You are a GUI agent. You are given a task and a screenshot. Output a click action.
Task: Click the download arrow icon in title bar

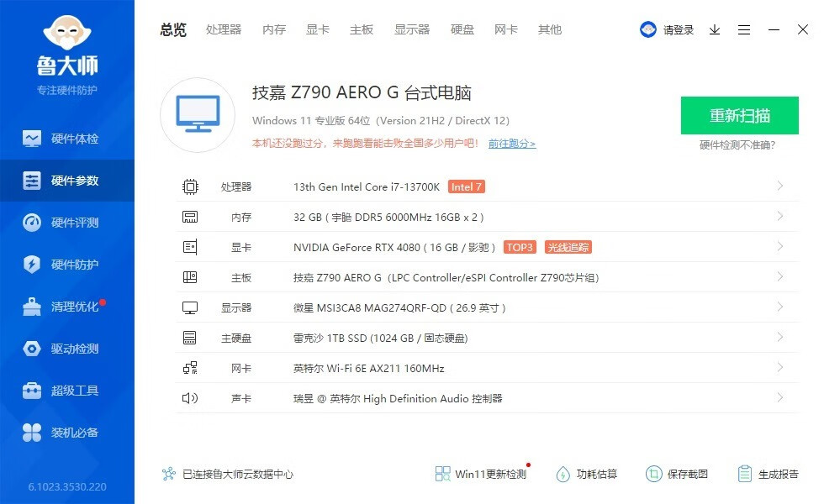click(x=715, y=29)
